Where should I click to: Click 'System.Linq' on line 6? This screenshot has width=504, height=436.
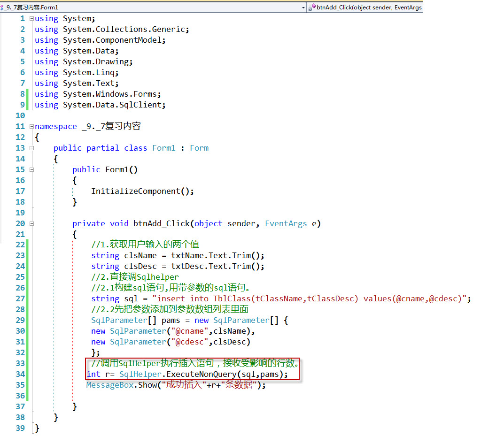pos(89,73)
